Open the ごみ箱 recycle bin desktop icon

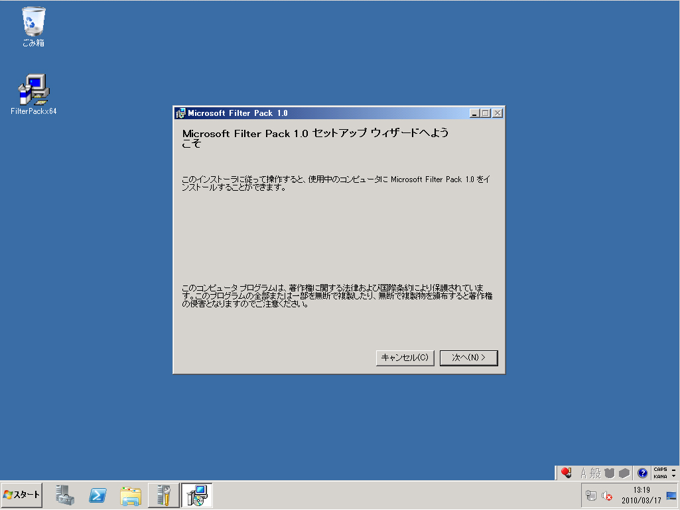33,26
